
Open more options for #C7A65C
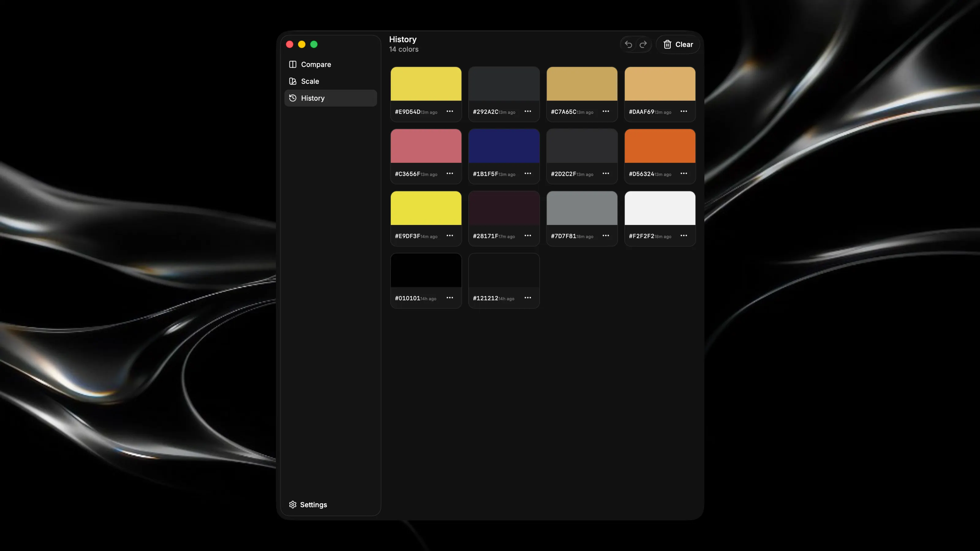(606, 111)
